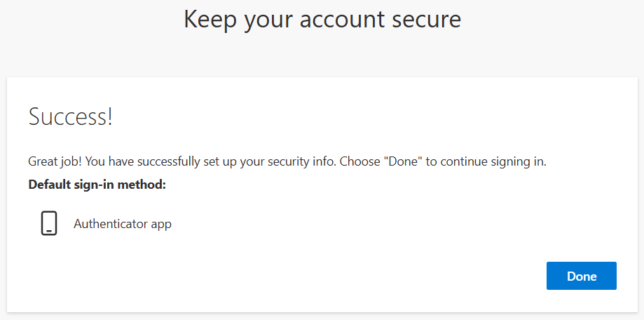Click the Done button
Image resolution: width=644 pixels, height=320 pixels.
tap(581, 276)
